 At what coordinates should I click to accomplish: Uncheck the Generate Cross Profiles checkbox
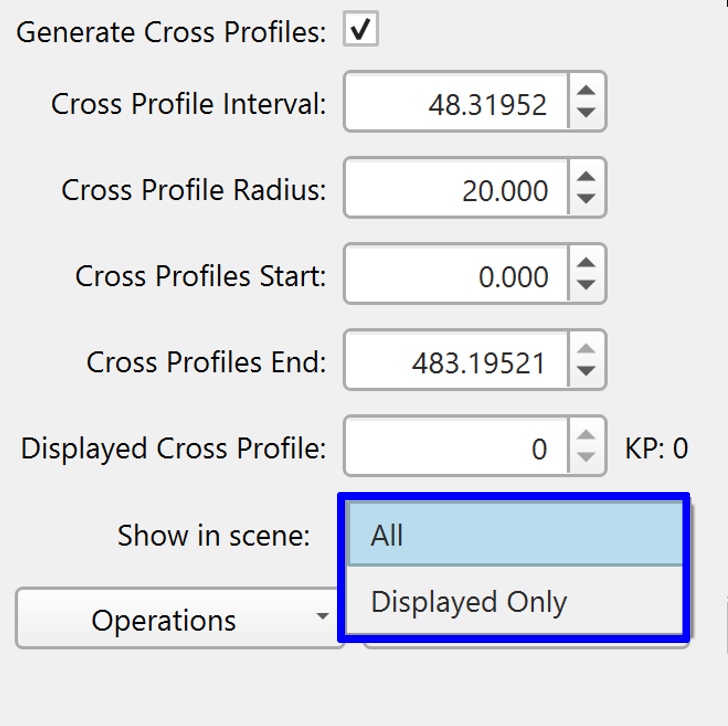coord(360,29)
